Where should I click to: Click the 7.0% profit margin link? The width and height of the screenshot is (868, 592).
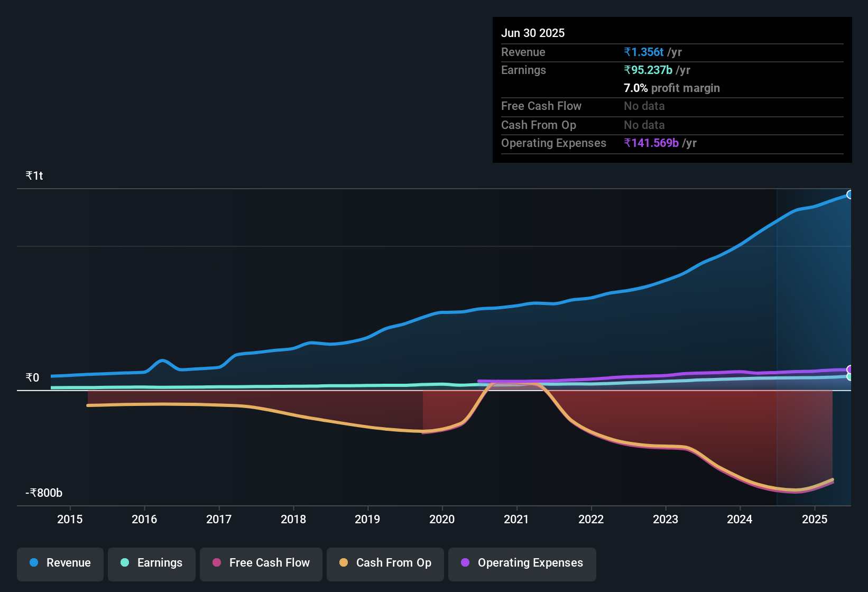[x=672, y=88]
